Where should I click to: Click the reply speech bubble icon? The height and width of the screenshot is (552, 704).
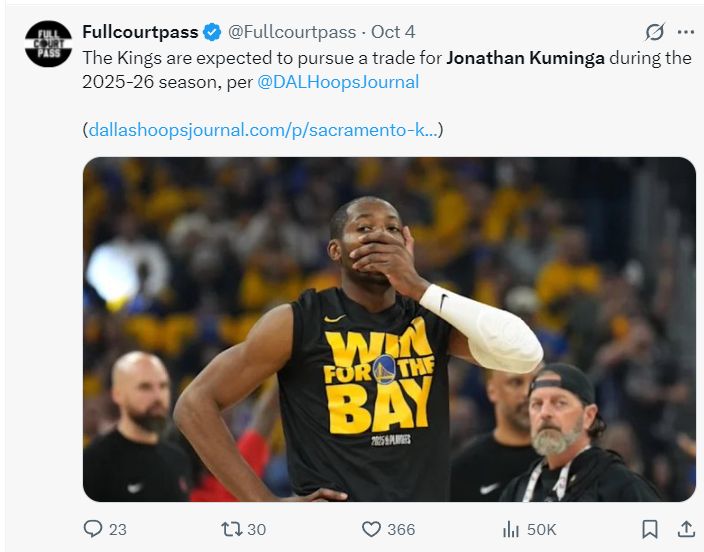(93, 528)
